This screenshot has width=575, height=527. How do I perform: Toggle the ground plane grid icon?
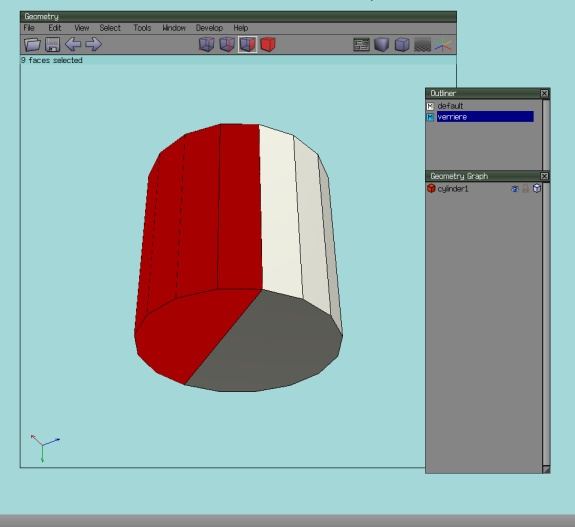[422, 45]
